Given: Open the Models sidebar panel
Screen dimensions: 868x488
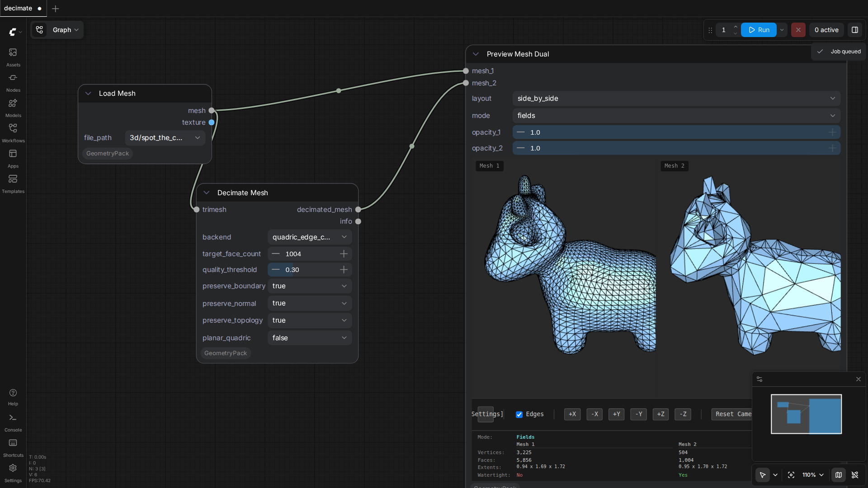Looking at the screenshot, I should tap(13, 108).
